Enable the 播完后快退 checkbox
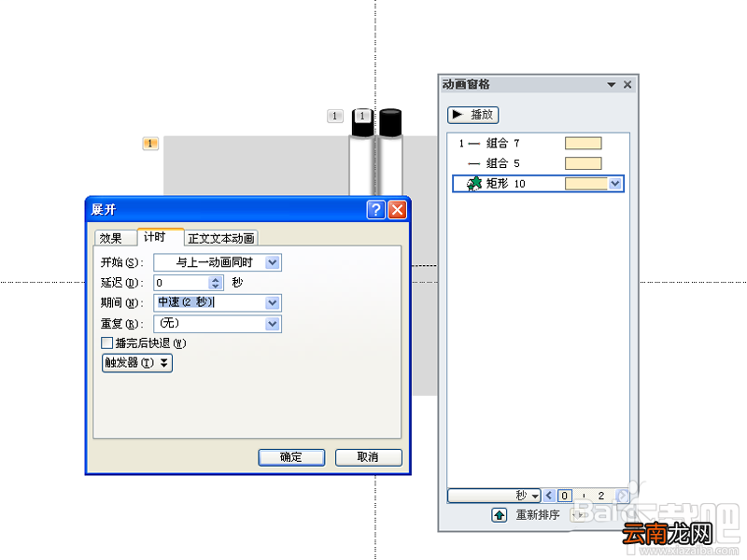 click(107, 343)
